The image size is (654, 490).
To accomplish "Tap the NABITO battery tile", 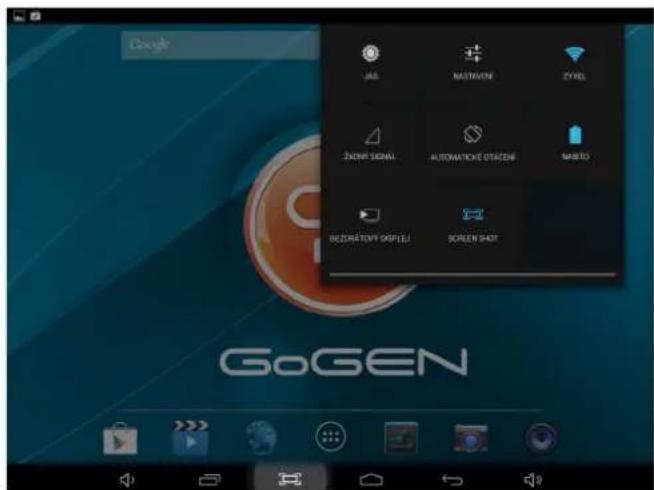I will point(575,143).
